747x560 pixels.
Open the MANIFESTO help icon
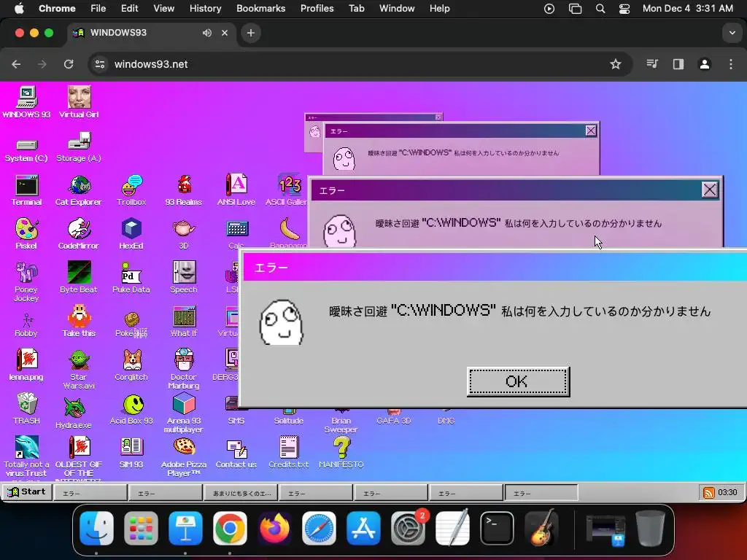[341, 453]
